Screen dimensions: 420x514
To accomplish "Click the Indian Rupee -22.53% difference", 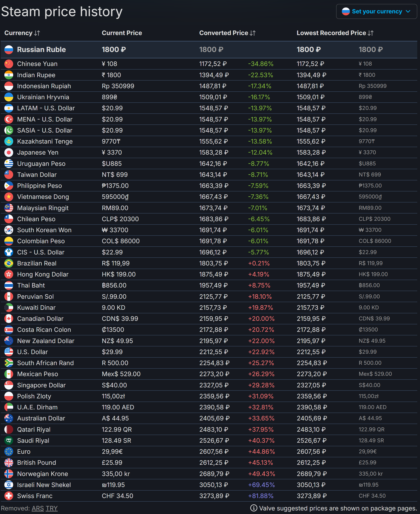I will (261, 75).
